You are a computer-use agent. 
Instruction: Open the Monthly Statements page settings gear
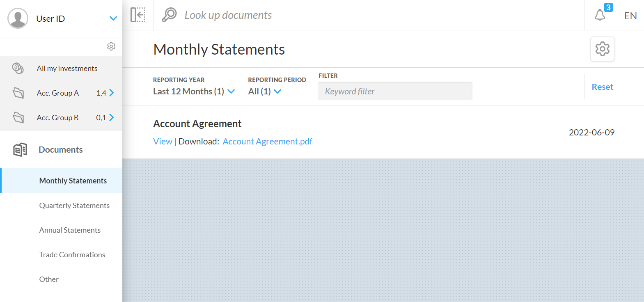click(602, 49)
